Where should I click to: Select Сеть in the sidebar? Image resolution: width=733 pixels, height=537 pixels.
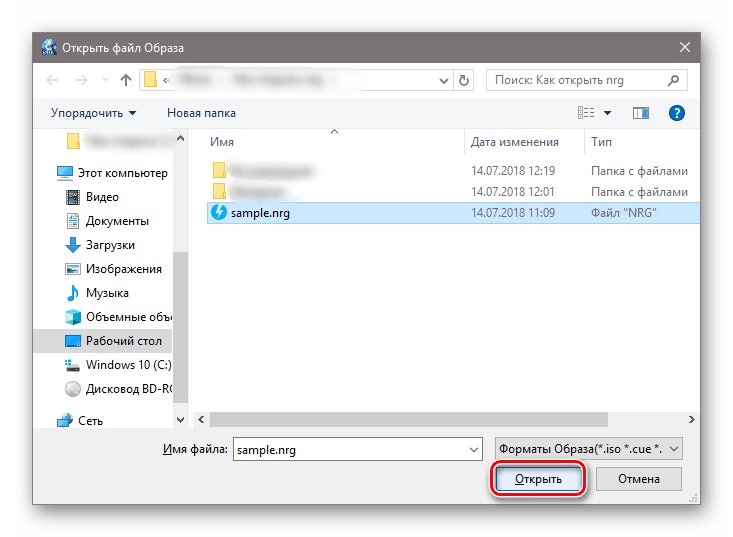[x=80, y=421]
